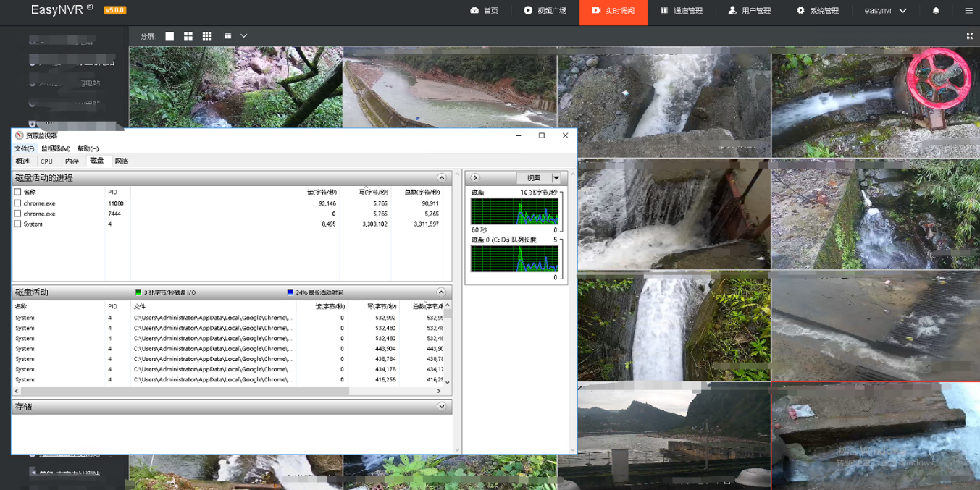980x490 pixels.
Task: Check chrome.exe with PID 7444
Action: coord(18,214)
